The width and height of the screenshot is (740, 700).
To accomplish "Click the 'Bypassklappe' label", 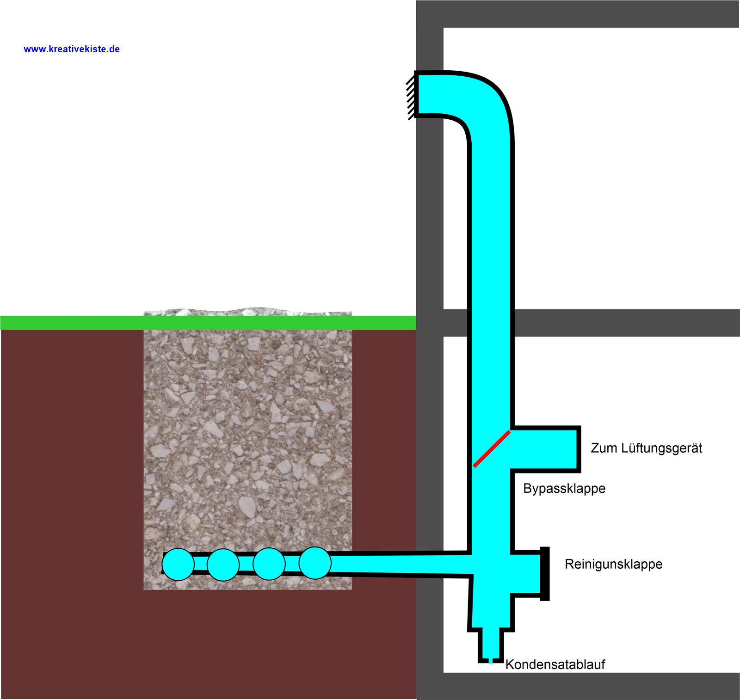I will point(564,489).
